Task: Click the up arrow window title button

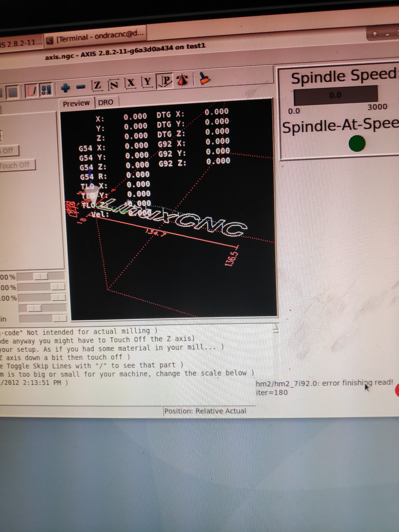Action: tap(374, 34)
